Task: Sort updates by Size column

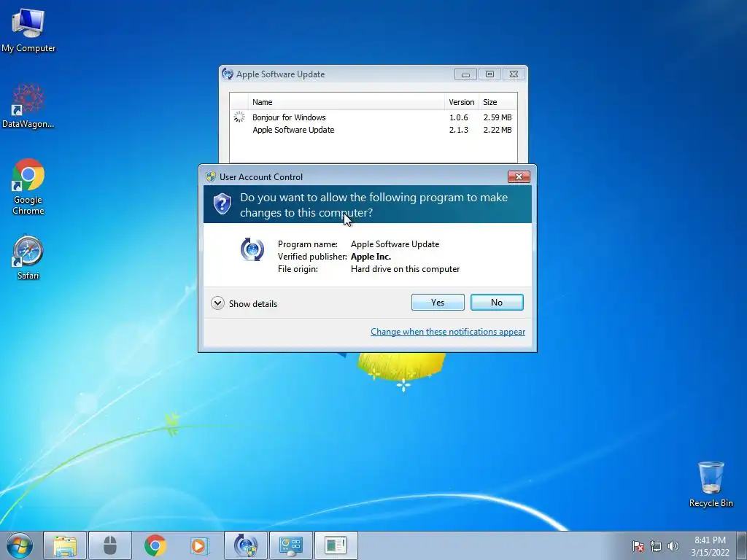Action: pyautogui.click(x=498, y=102)
